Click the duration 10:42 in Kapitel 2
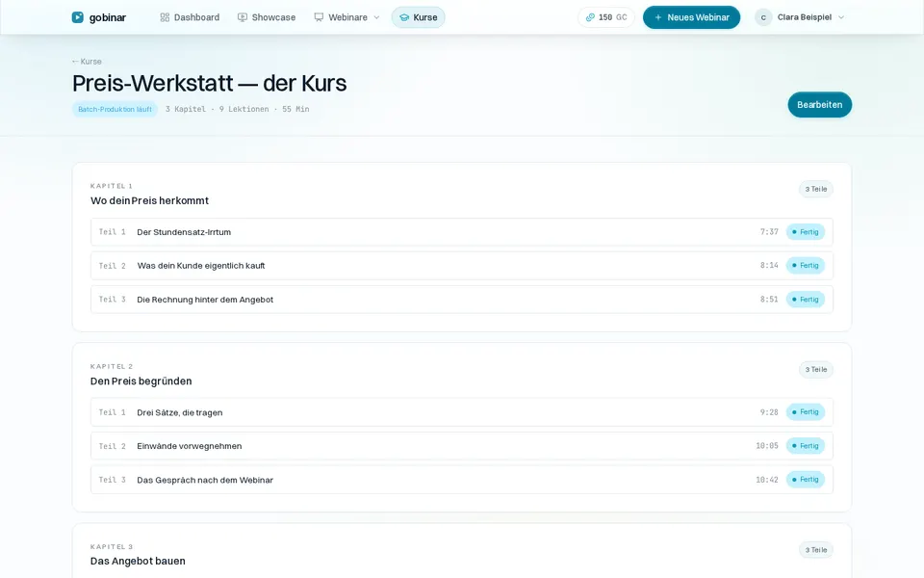The width and height of the screenshot is (924, 578). (x=767, y=480)
